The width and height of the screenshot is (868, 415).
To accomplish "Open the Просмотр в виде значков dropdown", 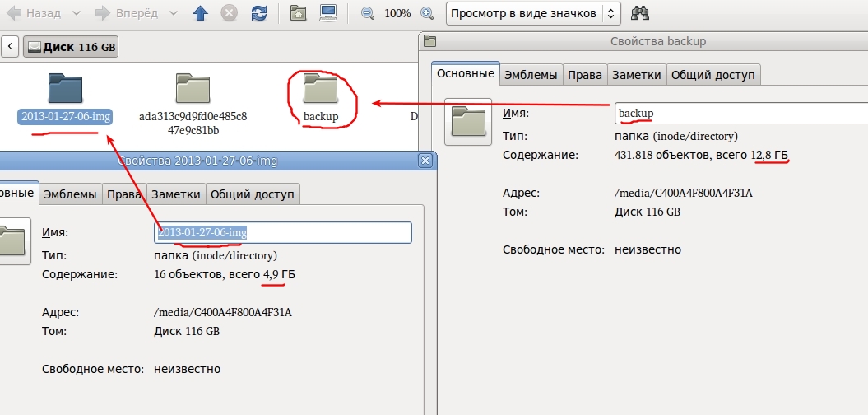I will pyautogui.click(x=533, y=13).
